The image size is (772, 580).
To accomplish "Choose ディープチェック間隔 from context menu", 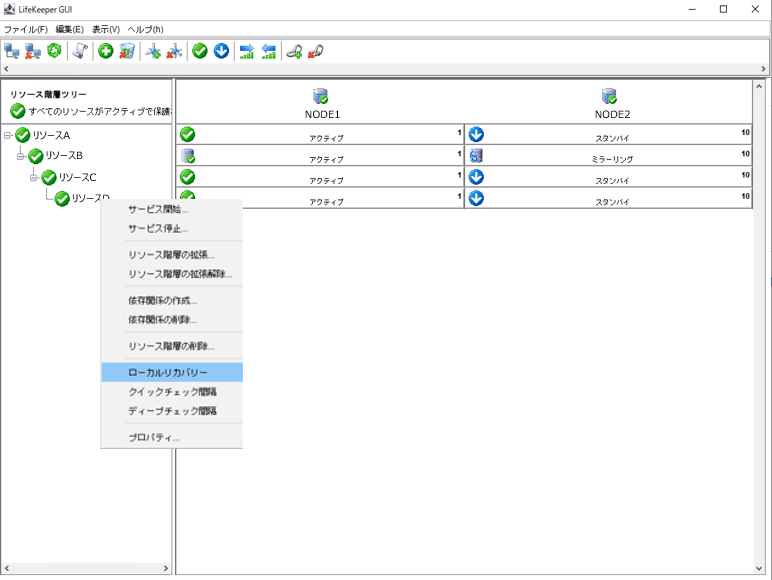I will (172, 411).
